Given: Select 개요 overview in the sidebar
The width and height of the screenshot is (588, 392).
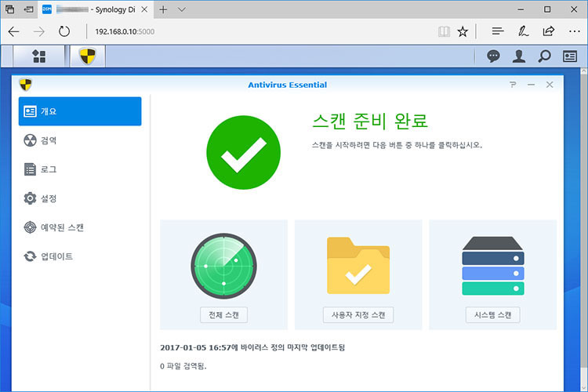Looking at the screenshot, I should click(x=80, y=111).
